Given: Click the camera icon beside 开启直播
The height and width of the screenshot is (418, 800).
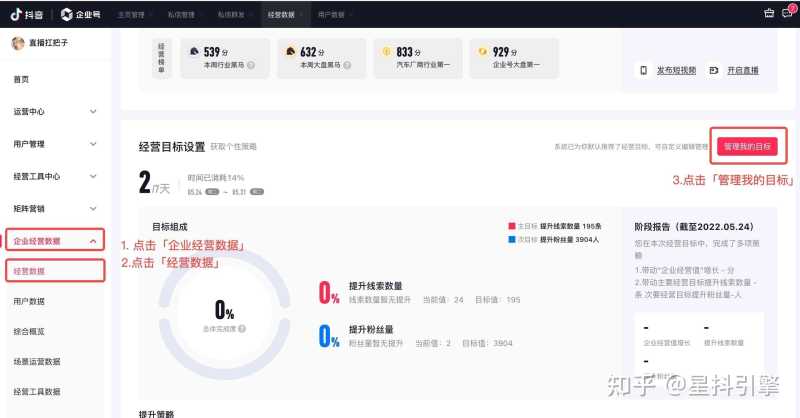Looking at the screenshot, I should 714,70.
